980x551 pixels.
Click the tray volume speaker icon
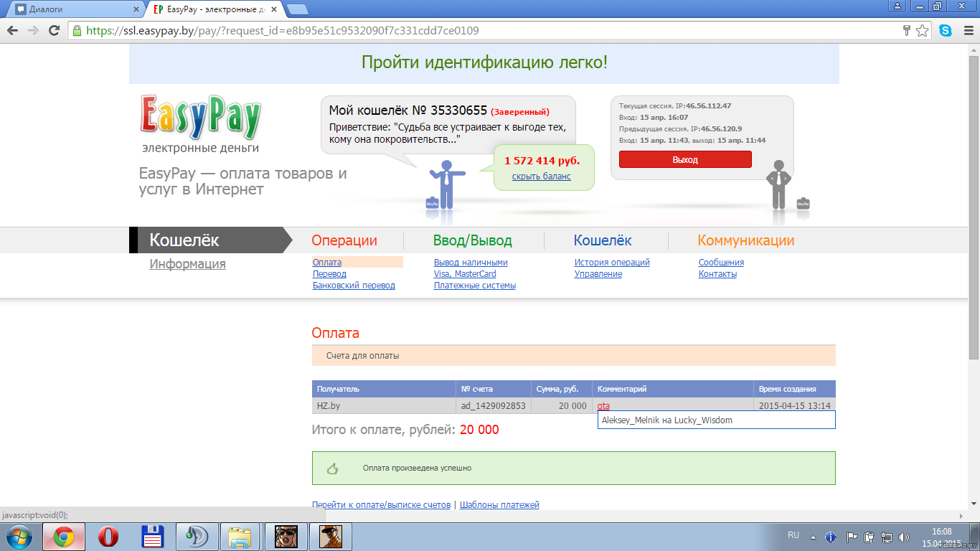click(x=905, y=537)
